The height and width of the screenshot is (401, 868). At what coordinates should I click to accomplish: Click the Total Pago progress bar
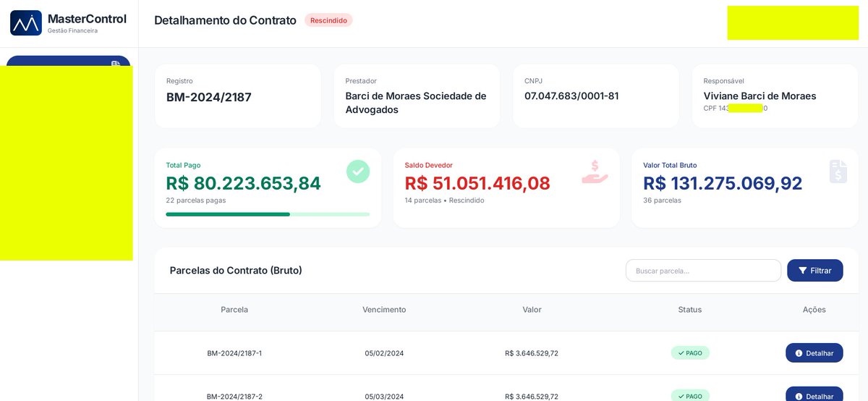[x=268, y=214]
